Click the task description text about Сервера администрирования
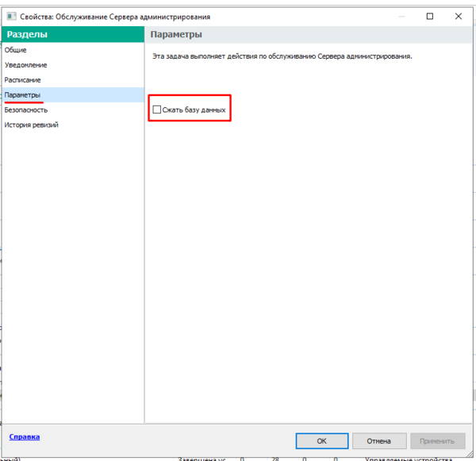 tap(282, 56)
